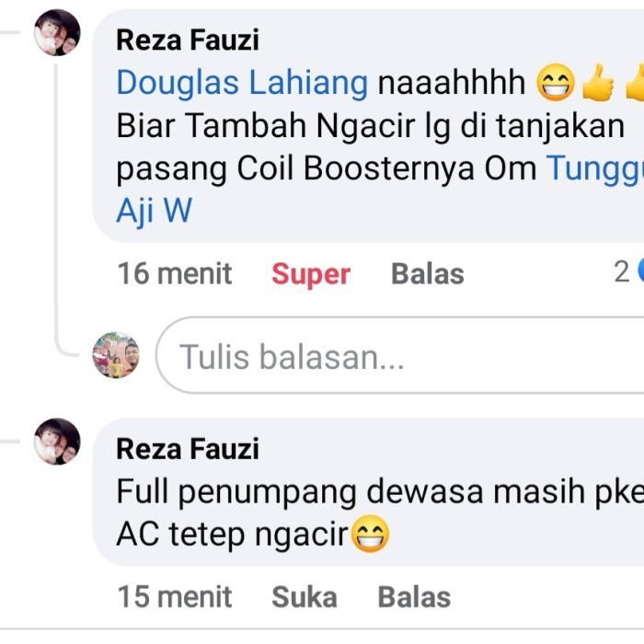The height and width of the screenshot is (644, 644).
Task: Click the thumbs-up emoji after naaahhhh
Action: pyautogui.click(x=598, y=83)
